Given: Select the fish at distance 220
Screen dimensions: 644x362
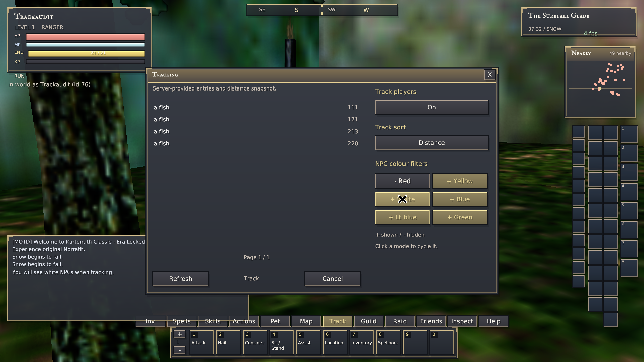Looking at the screenshot, I should click(x=256, y=143).
